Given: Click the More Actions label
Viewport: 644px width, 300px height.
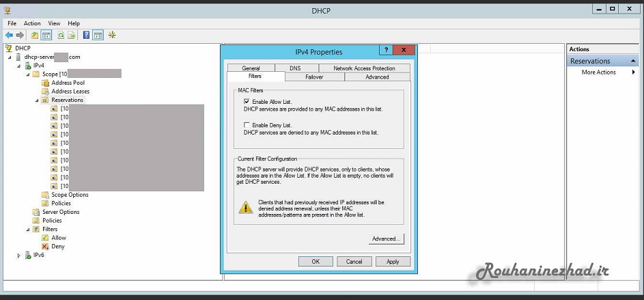Looking at the screenshot, I should click(599, 72).
